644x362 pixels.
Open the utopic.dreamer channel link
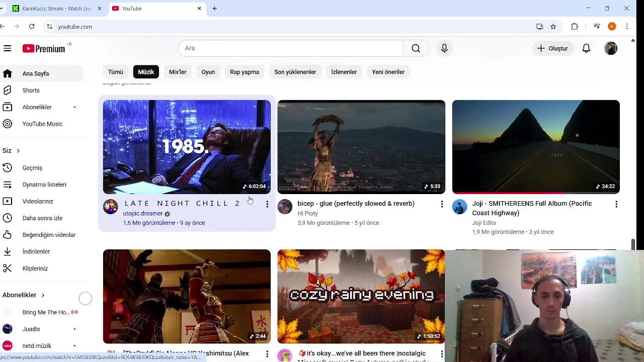(143, 214)
